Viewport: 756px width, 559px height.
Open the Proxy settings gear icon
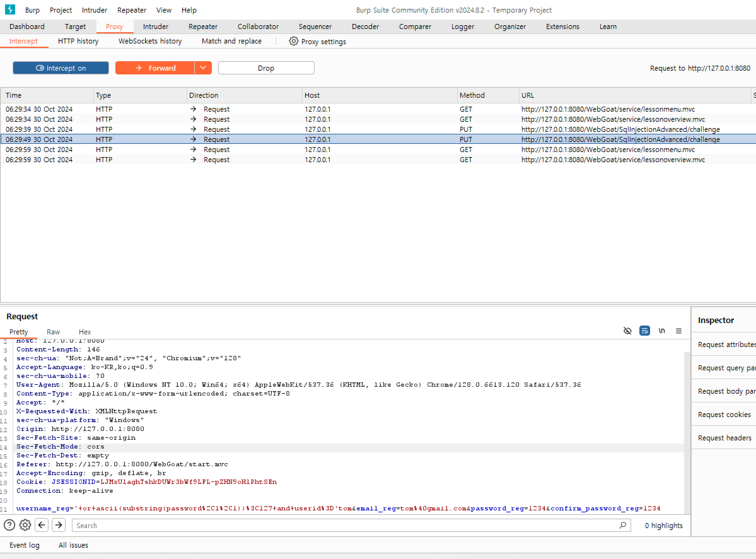[x=294, y=41]
